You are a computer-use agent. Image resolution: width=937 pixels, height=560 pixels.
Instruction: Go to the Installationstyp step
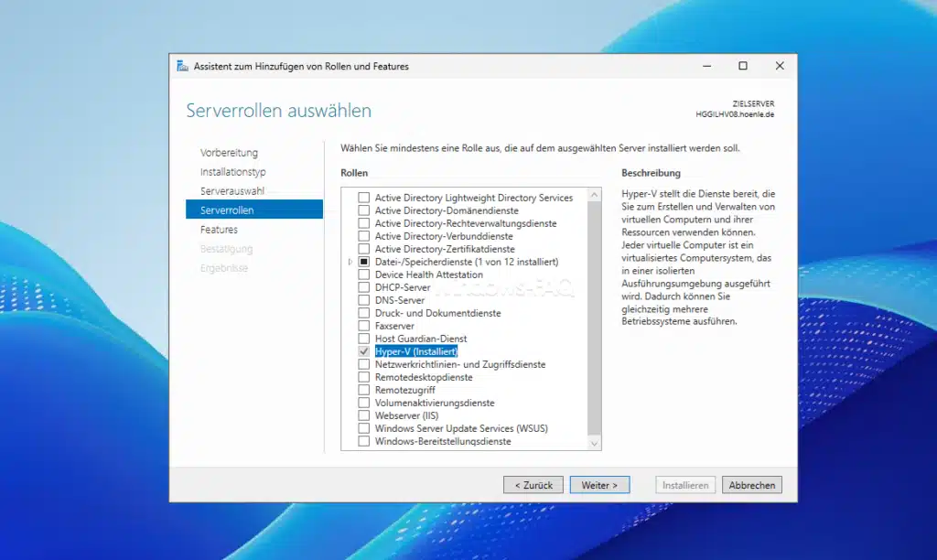(232, 171)
